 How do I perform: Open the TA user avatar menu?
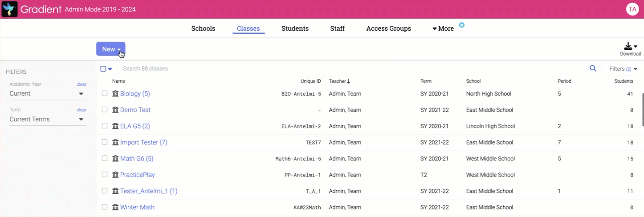click(632, 9)
